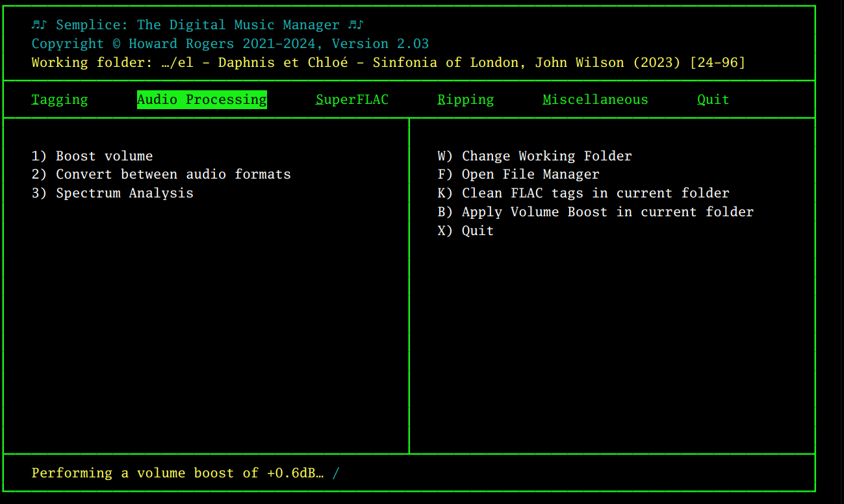Open File Manager with option F
Image resolution: width=844 pixels, height=504 pixels.
click(518, 174)
